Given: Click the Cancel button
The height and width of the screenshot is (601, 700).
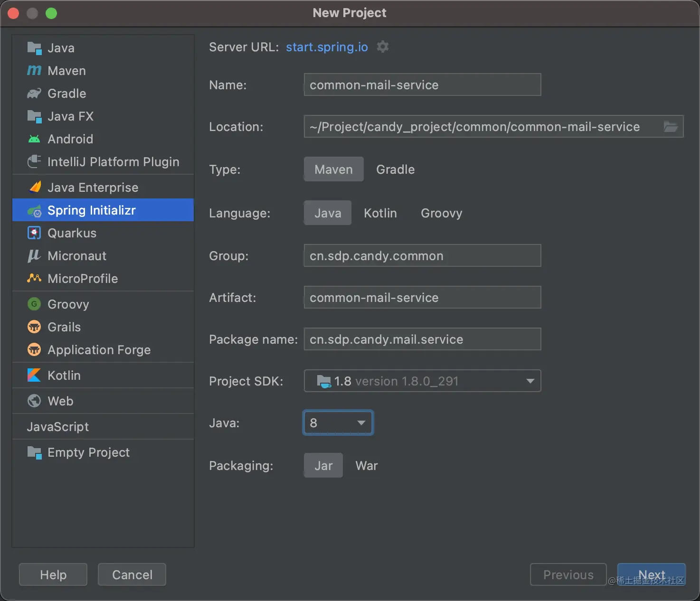Looking at the screenshot, I should coord(132,575).
